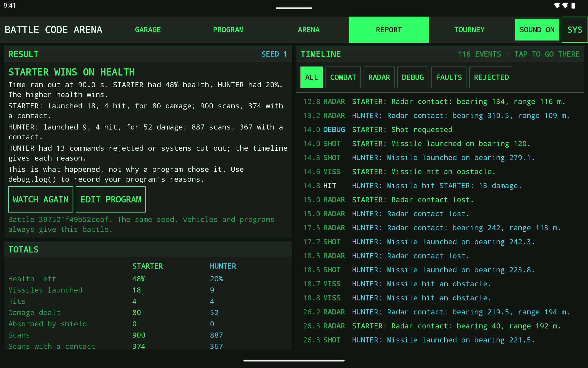
Task: Go to 18.8 MISS obstacle event
Action: [440, 298]
